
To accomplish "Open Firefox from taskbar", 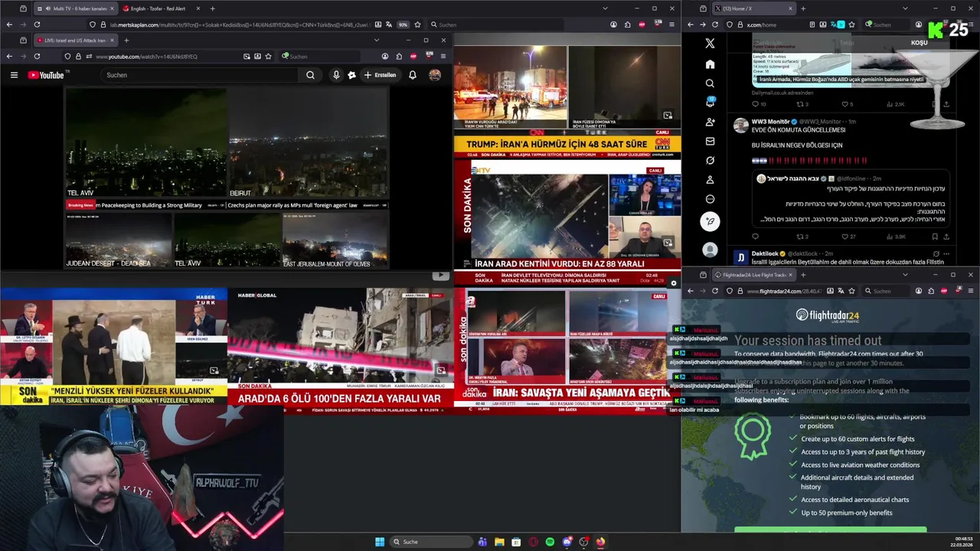I will click(x=600, y=542).
